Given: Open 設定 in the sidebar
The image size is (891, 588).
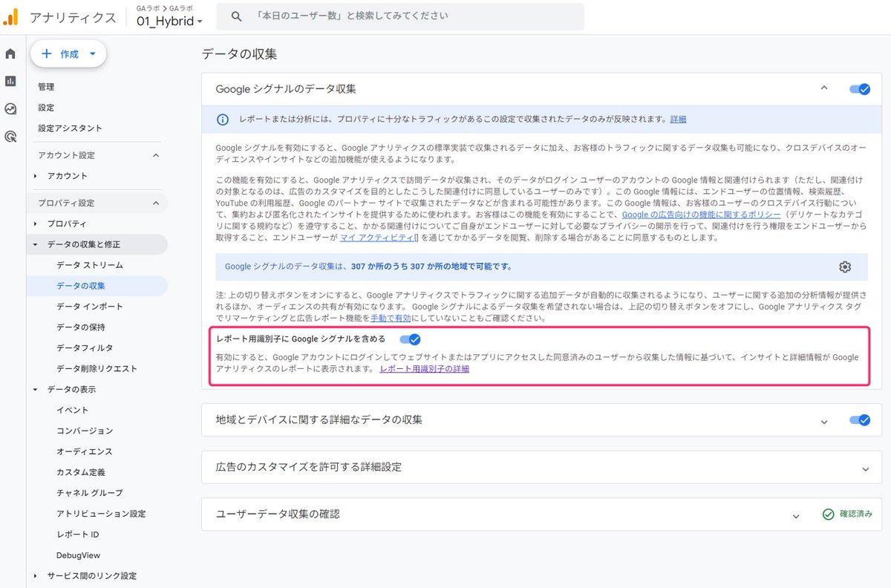Looking at the screenshot, I should point(46,108).
